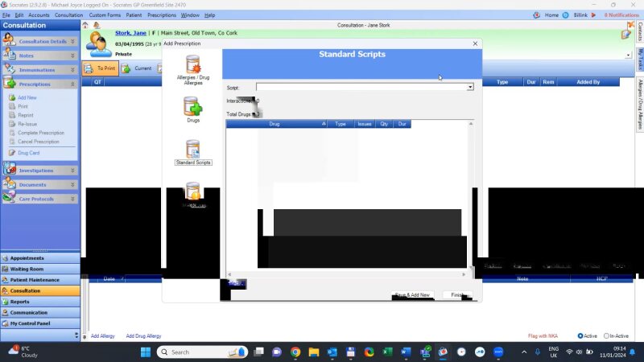This screenshot has width=644, height=362.
Task: Open the Custom Forms menu
Action: point(105,15)
